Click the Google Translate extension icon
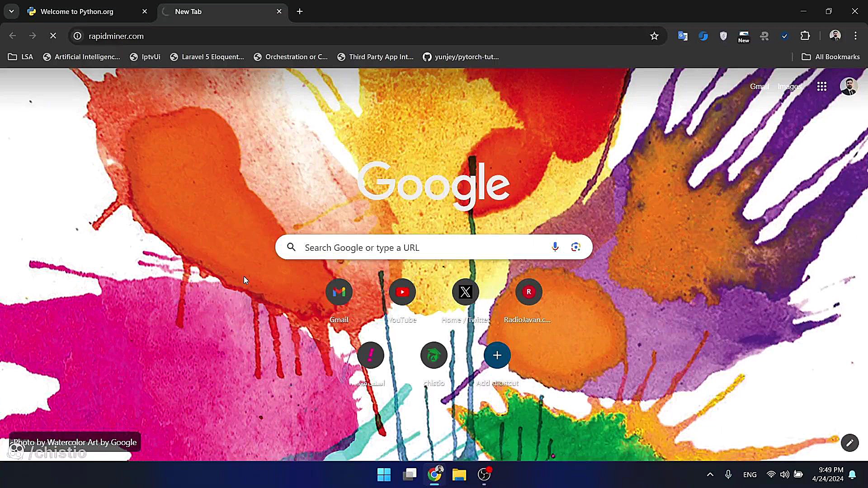Viewport: 868px width, 488px height. tap(683, 36)
